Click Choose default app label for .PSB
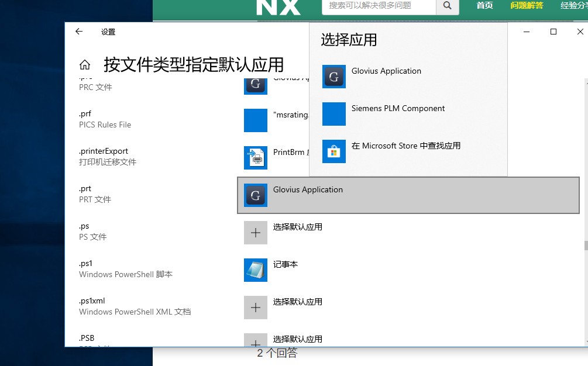This screenshot has height=366, width=588. point(297,339)
